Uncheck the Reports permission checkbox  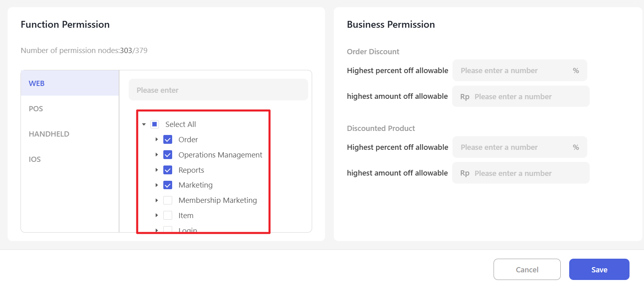click(168, 170)
